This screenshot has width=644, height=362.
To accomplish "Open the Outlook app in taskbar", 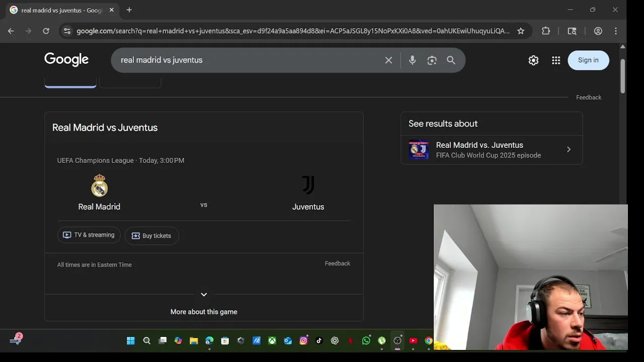I will [288, 341].
